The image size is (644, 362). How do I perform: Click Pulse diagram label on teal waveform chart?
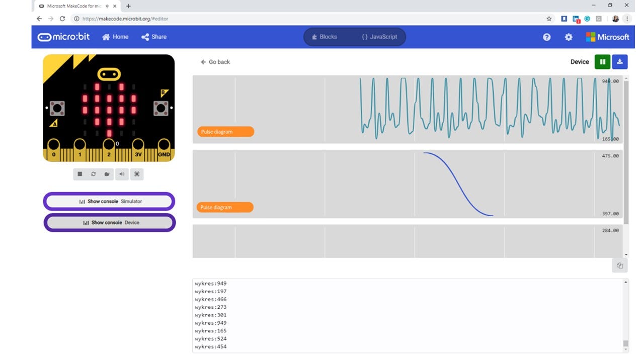click(225, 132)
